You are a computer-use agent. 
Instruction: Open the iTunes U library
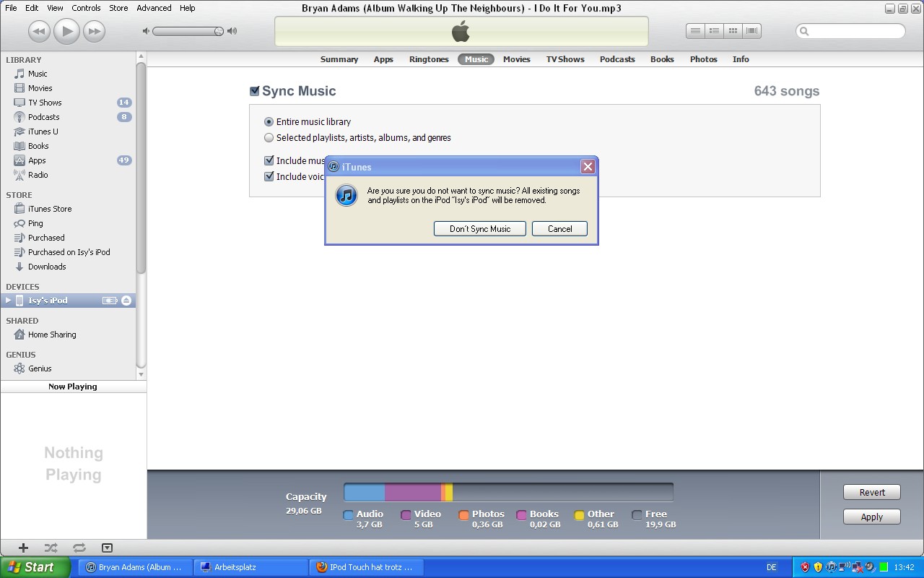(43, 131)
